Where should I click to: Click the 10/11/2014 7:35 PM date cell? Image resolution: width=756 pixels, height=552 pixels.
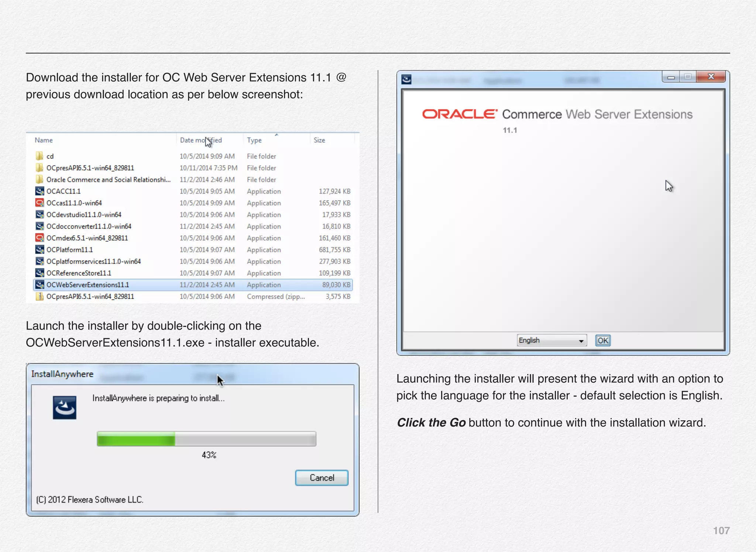coord(209,168)
